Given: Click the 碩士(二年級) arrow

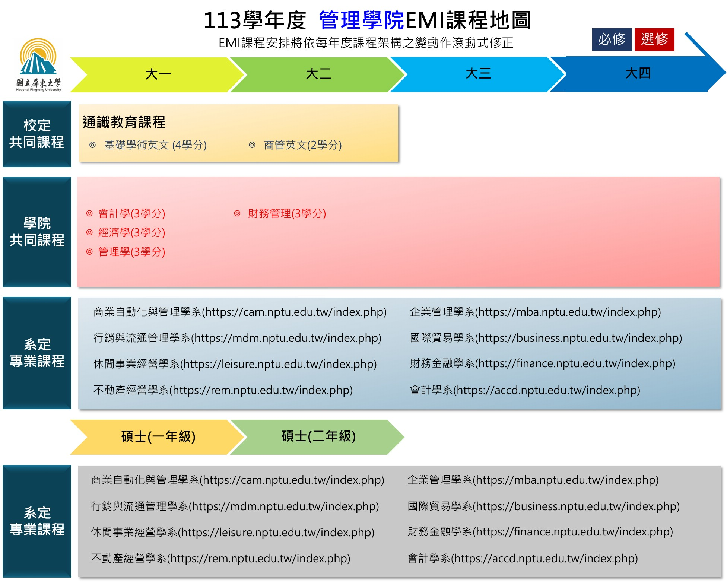Looking at the screenshot, I should coord(318,437).
